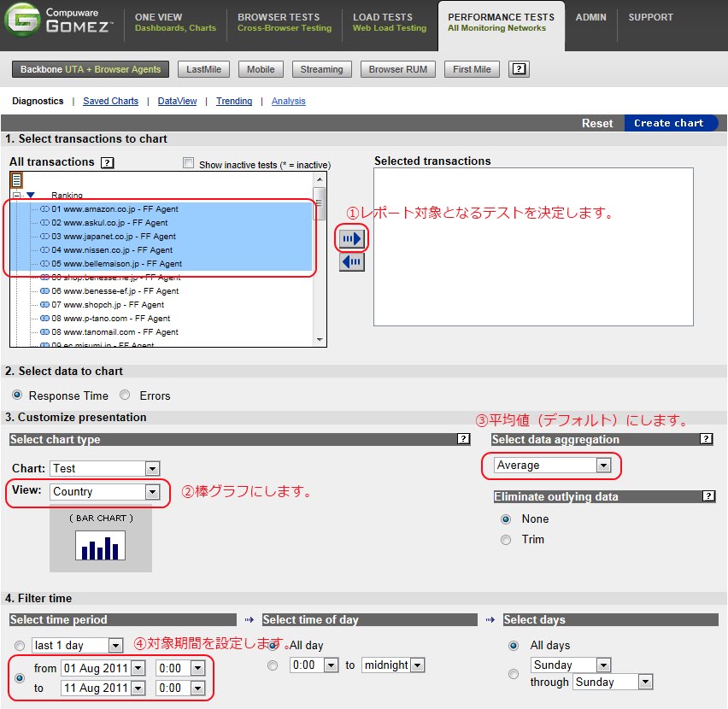Open the help icon beside All transactions

pyautogui.click(x=108, y=162)
